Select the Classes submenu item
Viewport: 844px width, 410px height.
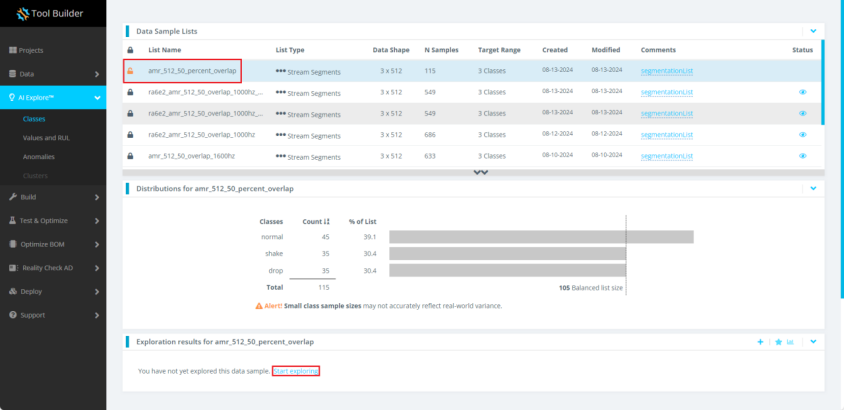[x=34, y=119]
